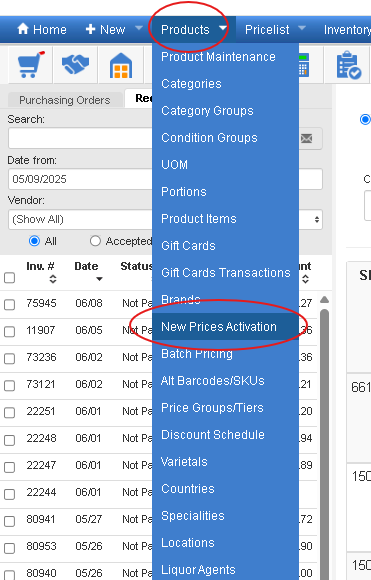Screen dimensions: 371x580
Task: Select the All radio button
Action: [x=34, y=241]
